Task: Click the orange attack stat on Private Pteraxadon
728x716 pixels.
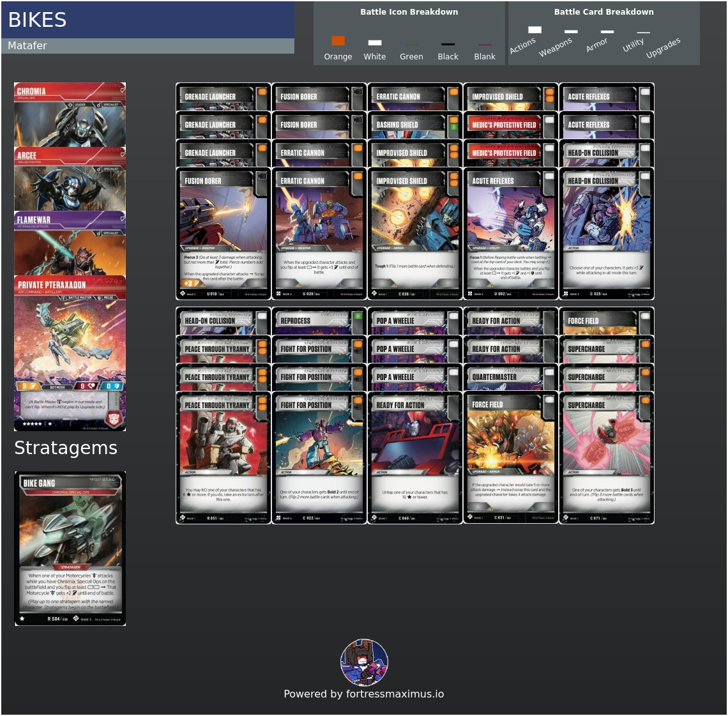Action: [29, 386]
